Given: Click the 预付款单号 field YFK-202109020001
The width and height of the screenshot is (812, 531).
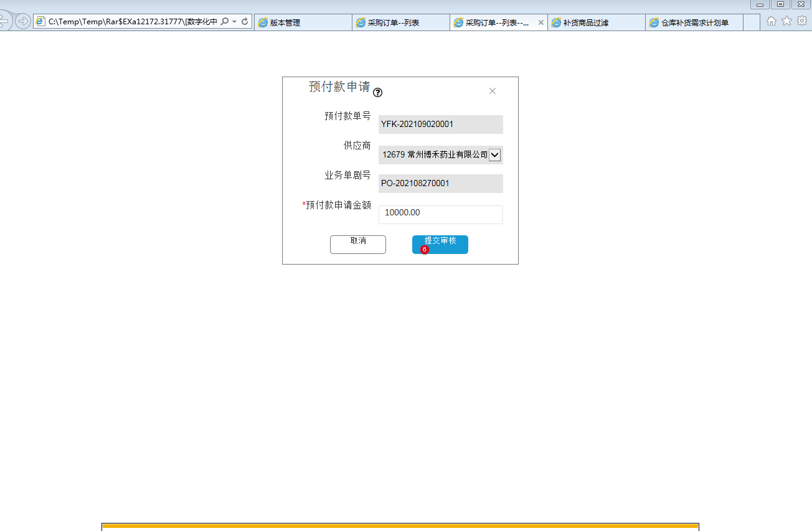Looking at the screenshot, I should pos(440,125).
